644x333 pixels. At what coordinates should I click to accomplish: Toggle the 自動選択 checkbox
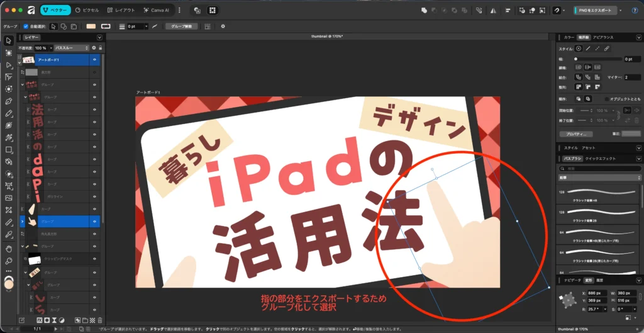coord(26,26)
